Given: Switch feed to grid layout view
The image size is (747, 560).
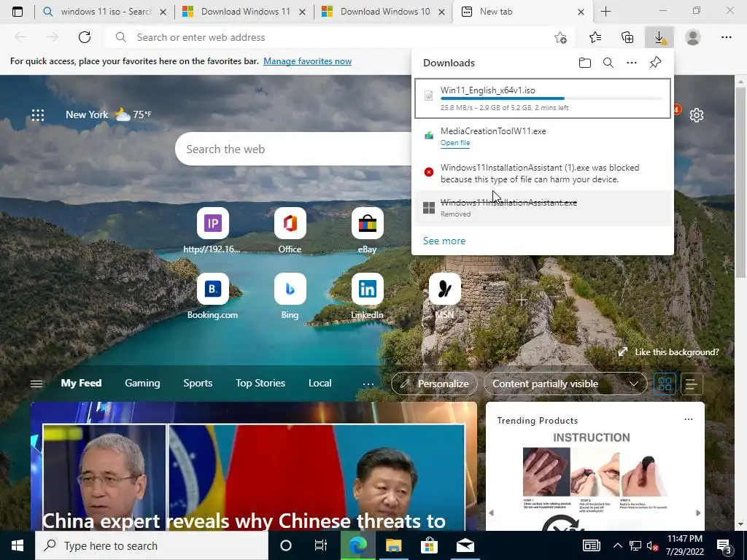Looking at the screenshot, I should [665, 384].
